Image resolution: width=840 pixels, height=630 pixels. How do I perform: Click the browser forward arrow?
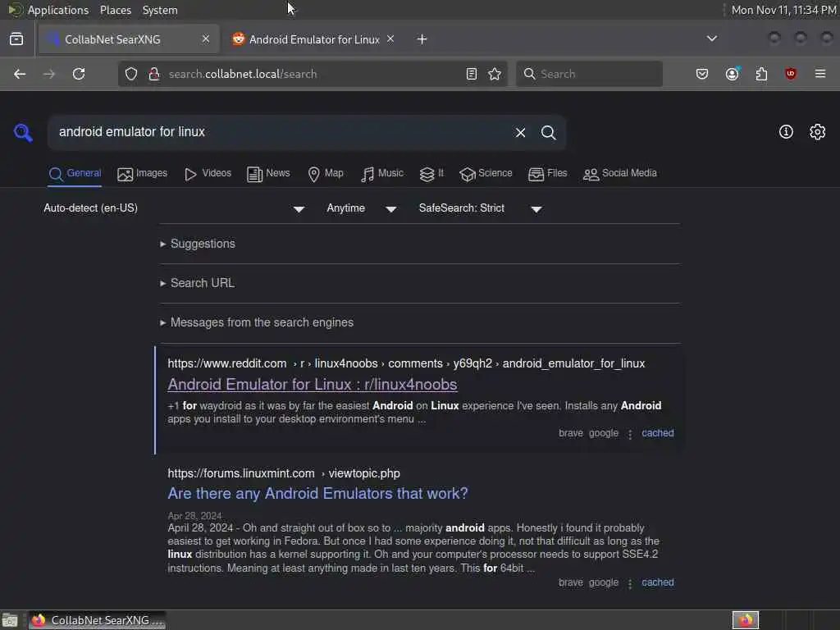tap(48, 74)
